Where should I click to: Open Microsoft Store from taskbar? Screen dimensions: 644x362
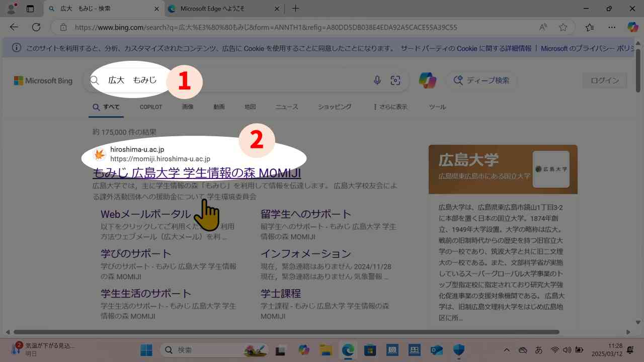(370, 349)
